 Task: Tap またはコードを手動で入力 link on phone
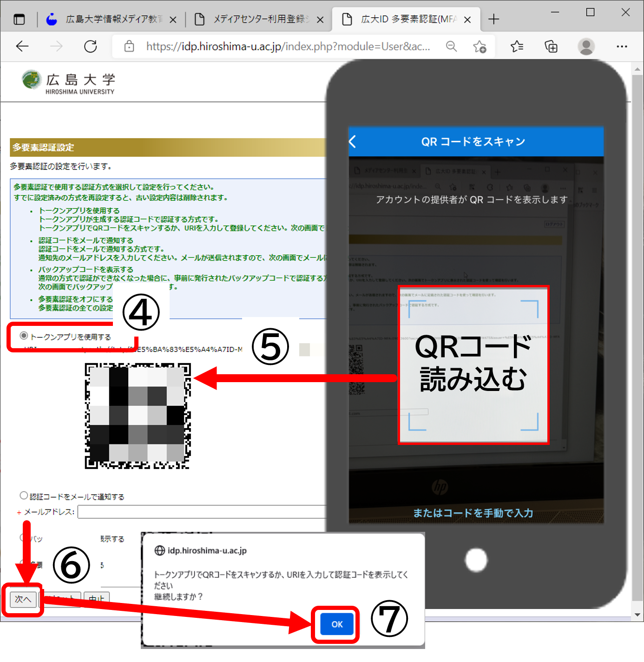pyautogui.click(x=473, y=513)
